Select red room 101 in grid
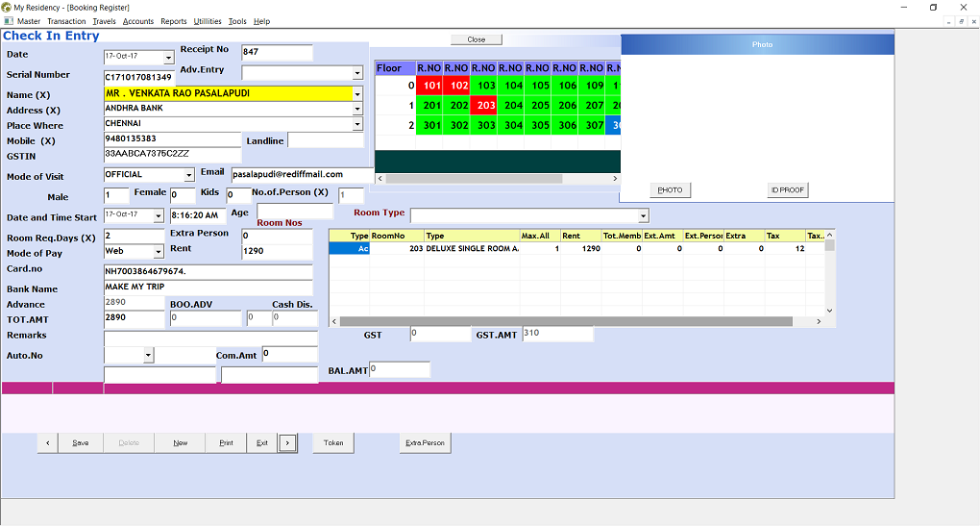The height and width of the screenshot is (526, 980). (x=429, y=86)
